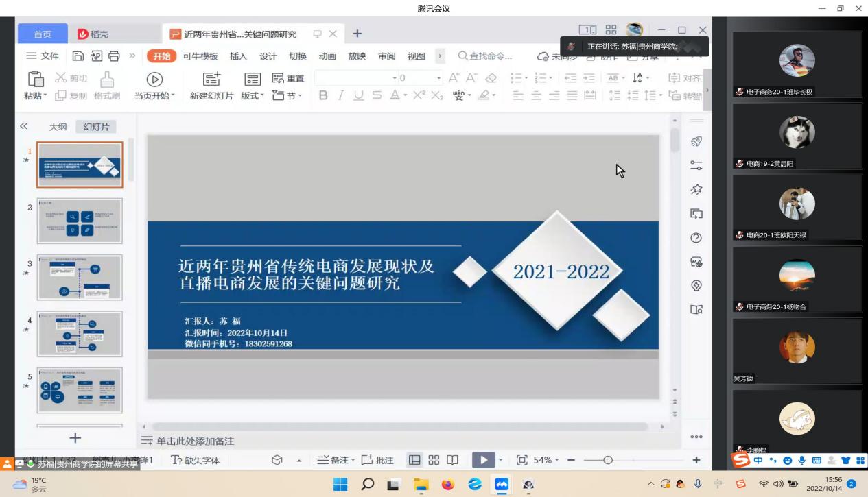The width and height of the screenshot is (868, 497).
Task: Click the settings sliders icon in right sidebar
Action: [696, 165]
